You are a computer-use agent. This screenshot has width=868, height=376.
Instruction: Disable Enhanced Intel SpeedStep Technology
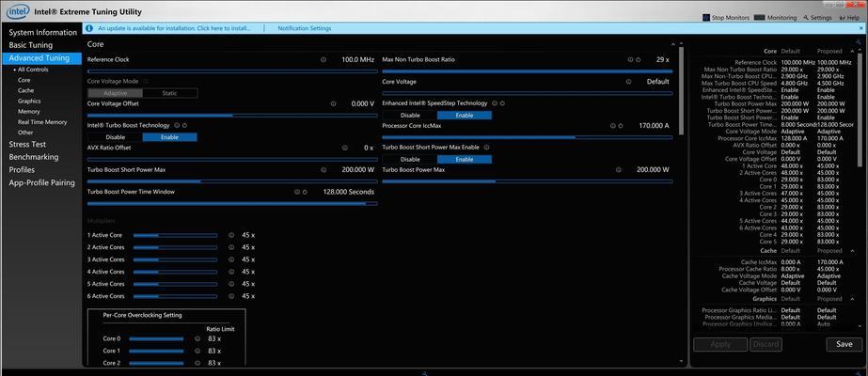[410, 115]
